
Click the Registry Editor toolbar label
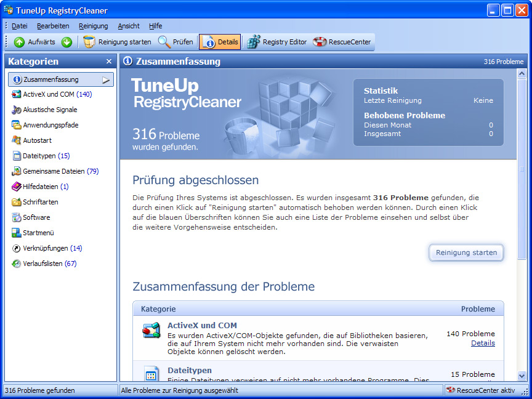(284, 42)
